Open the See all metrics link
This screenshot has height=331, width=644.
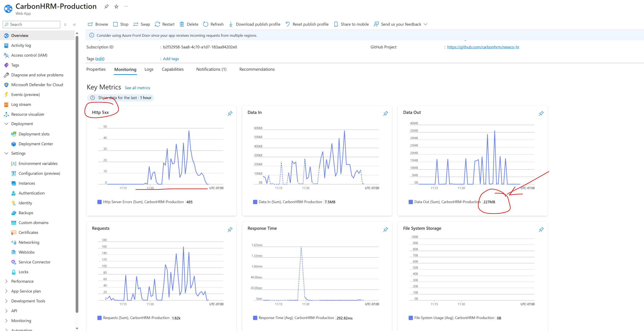tap(137, 88)
